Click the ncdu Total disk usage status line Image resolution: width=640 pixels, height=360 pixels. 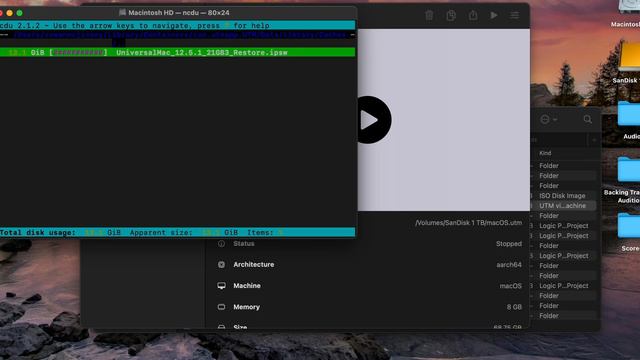[178, 232]
